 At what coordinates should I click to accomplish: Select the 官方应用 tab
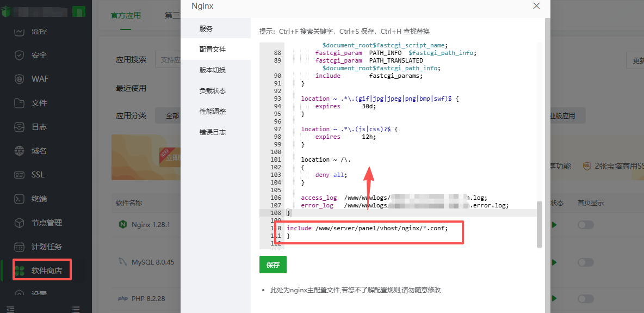tap(126, 16)
